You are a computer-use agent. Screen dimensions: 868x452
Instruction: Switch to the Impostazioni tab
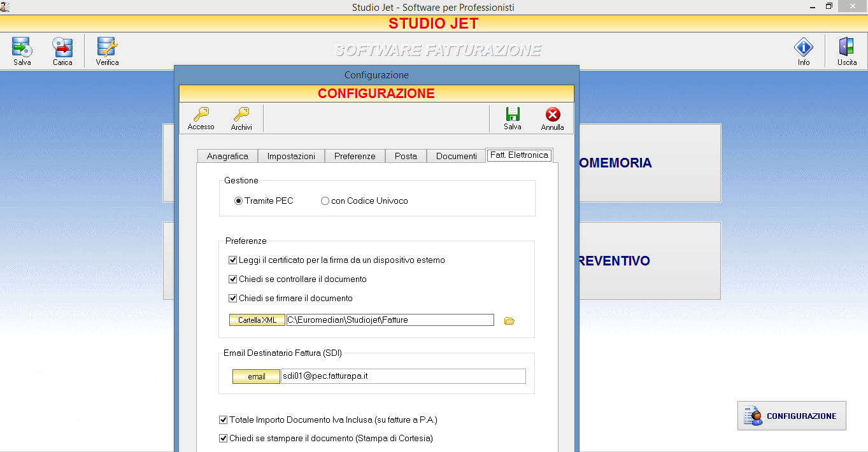pyautogui.click(x=291, y=156)
